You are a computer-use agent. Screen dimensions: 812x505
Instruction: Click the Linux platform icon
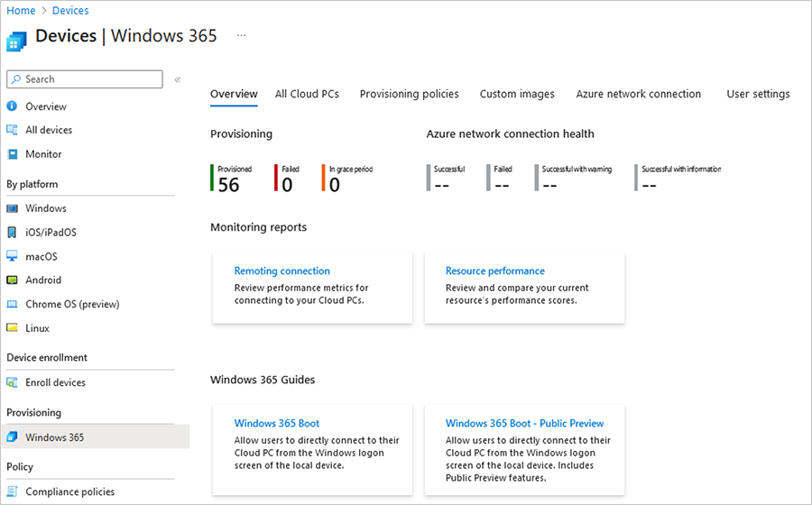pyautogui.click(x=12, y=327)
